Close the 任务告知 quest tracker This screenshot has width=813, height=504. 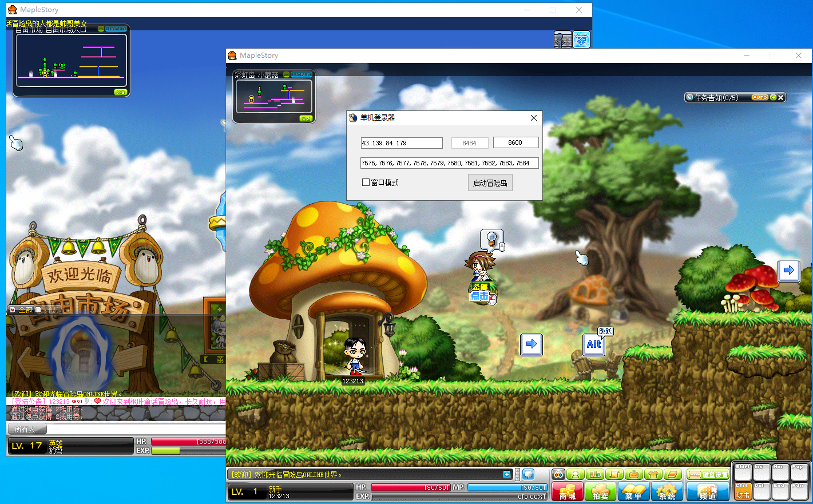[x=780, y=98]
